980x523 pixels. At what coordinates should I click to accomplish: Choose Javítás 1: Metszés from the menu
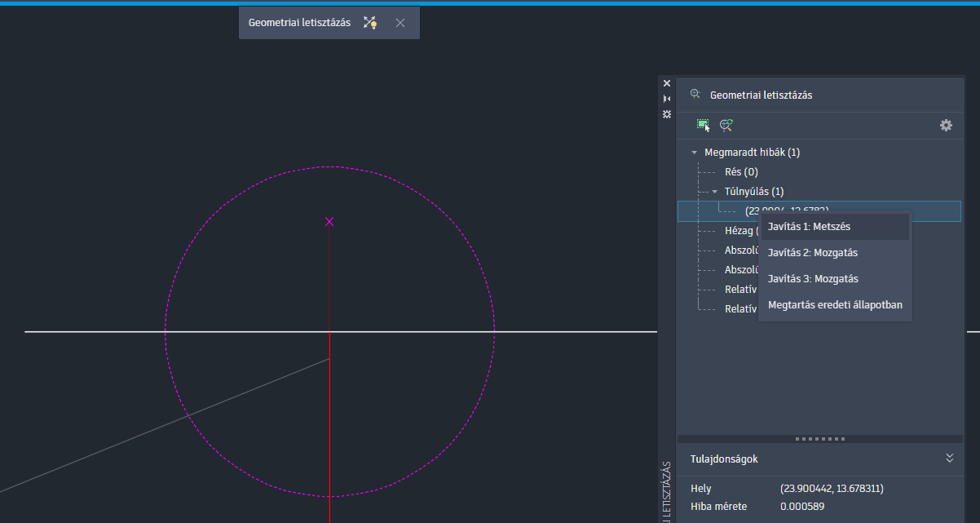(x=809, y=226)
